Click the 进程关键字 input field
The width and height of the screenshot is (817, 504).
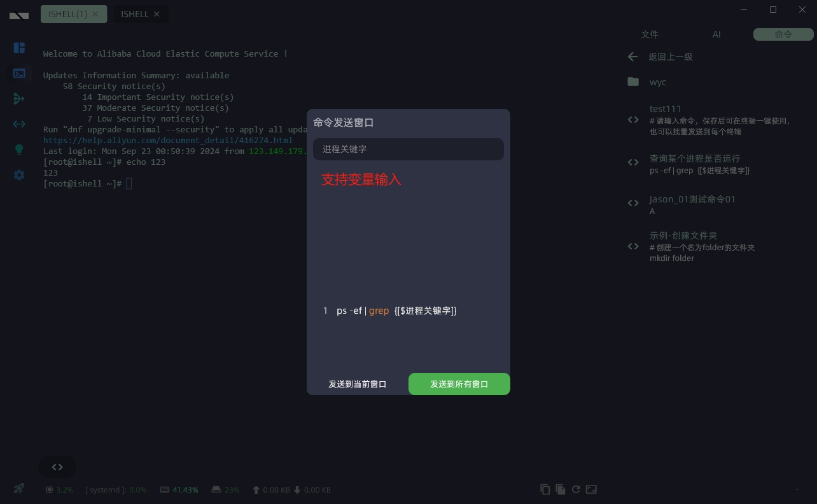click(408, 149)
